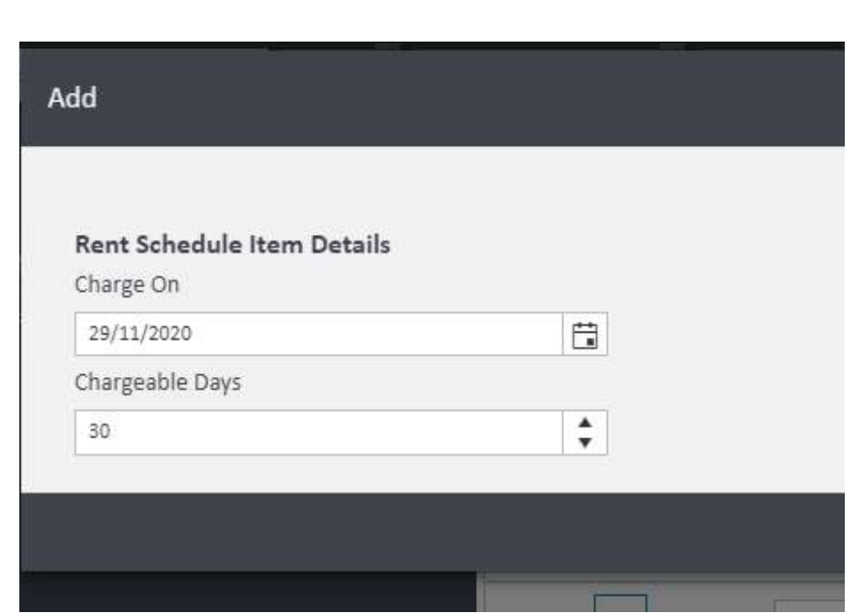Focus the Charge On date field
868x615 pixels.
click(x=319, y=335)
